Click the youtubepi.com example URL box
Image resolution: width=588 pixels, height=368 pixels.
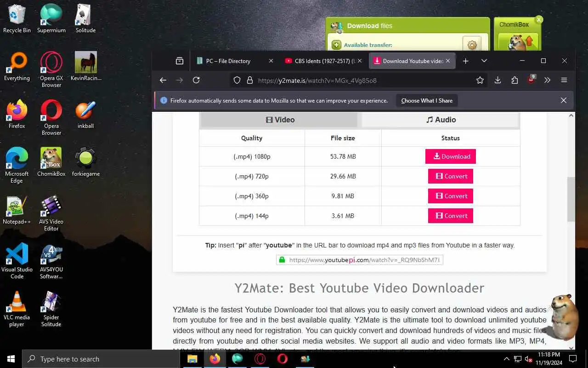360,260
